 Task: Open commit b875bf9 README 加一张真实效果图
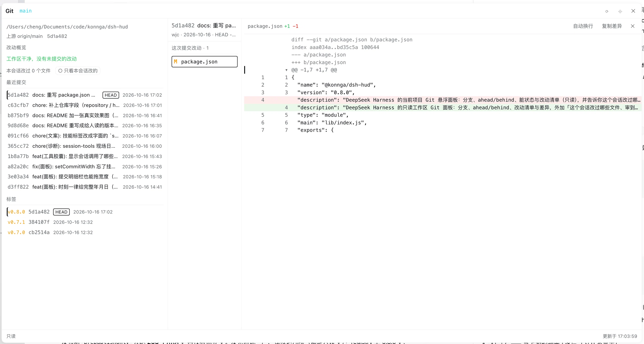(85, 115)
